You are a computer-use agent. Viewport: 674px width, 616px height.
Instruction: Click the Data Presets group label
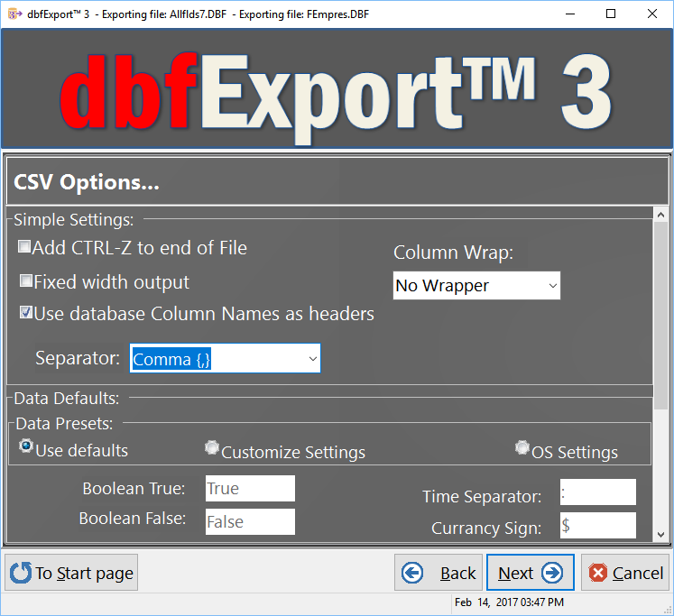(64, 424)
